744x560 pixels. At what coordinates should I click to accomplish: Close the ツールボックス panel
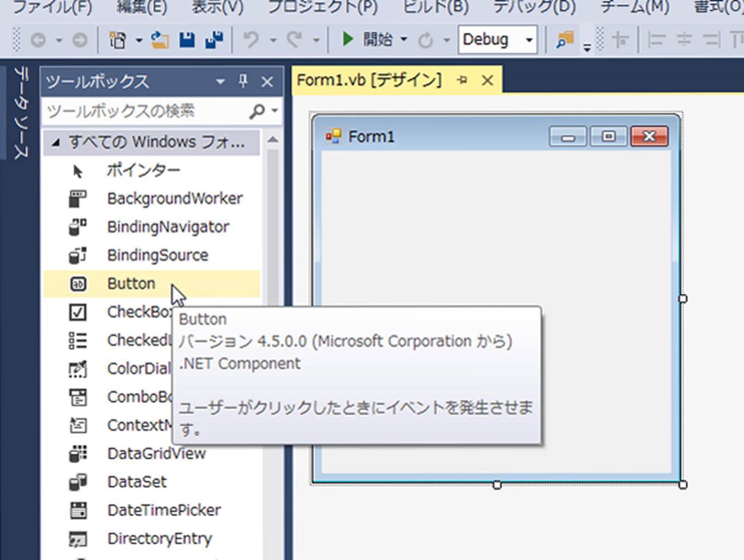tap(267, 81)
